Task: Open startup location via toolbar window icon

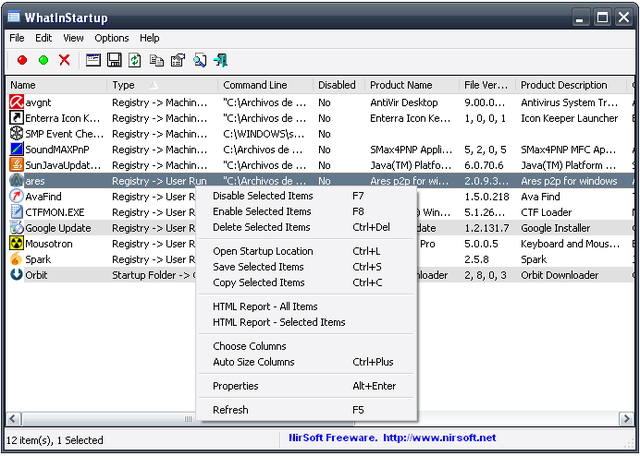Action: [93, 60]
